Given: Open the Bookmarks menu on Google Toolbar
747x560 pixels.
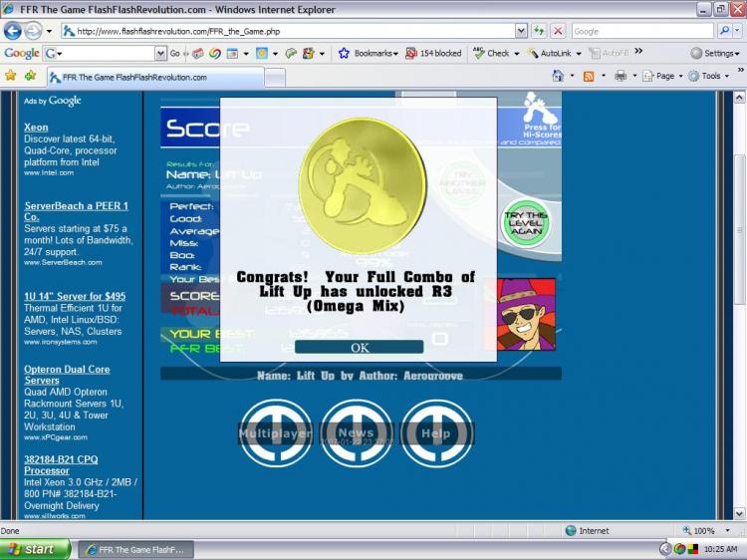Looking at the screenshot, I should click(x=375, y=54).
